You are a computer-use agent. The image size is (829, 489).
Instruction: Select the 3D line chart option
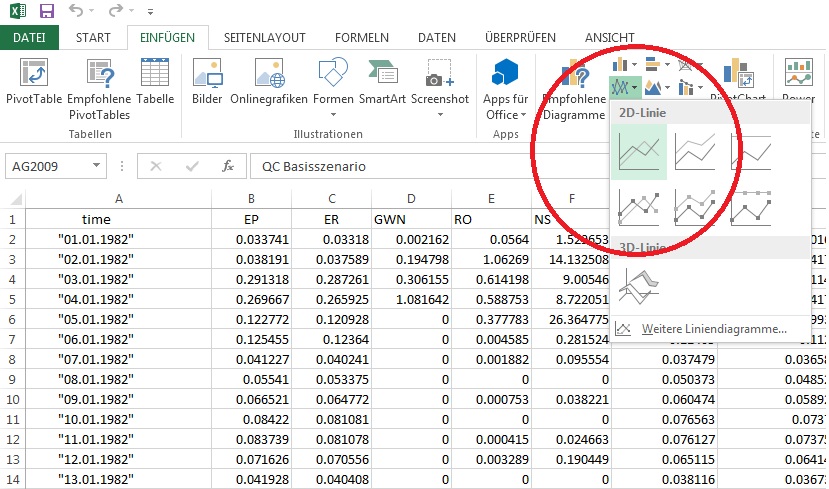coord(638,286)
